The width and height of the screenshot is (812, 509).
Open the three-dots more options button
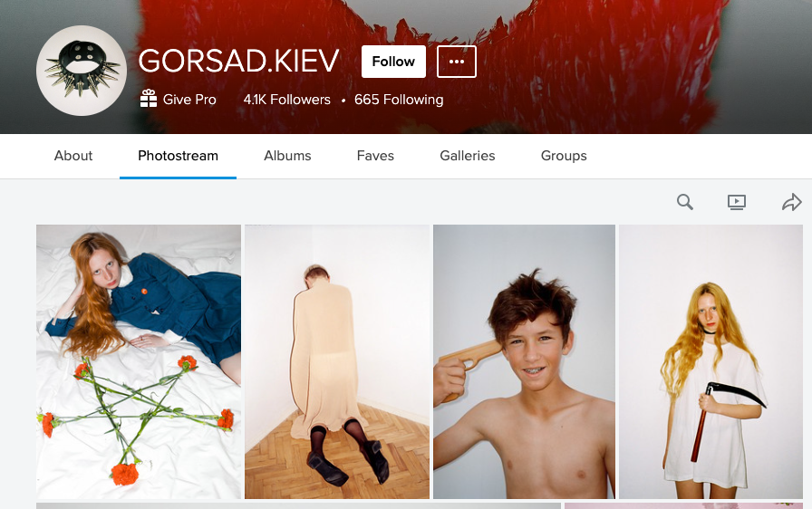(456, 62)
